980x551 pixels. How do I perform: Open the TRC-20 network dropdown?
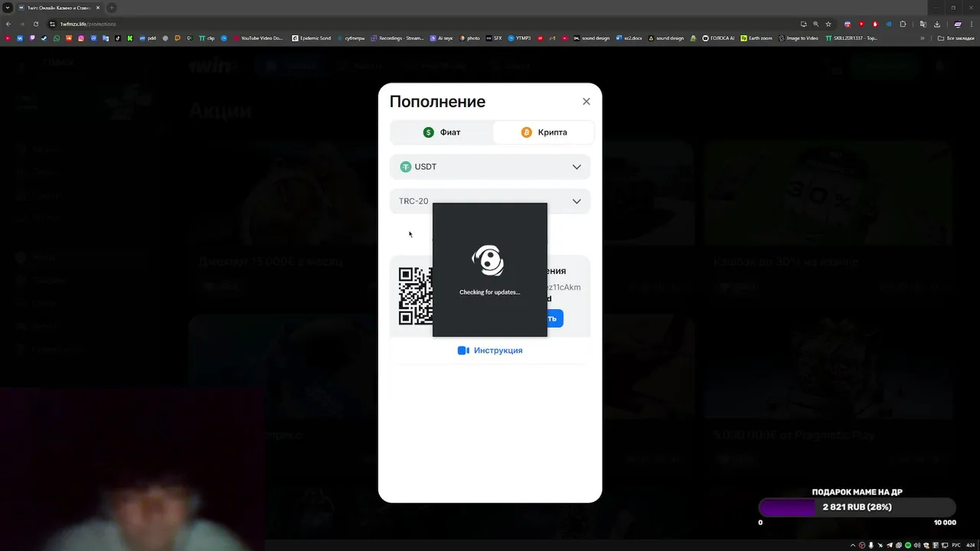tap(490, 201)
